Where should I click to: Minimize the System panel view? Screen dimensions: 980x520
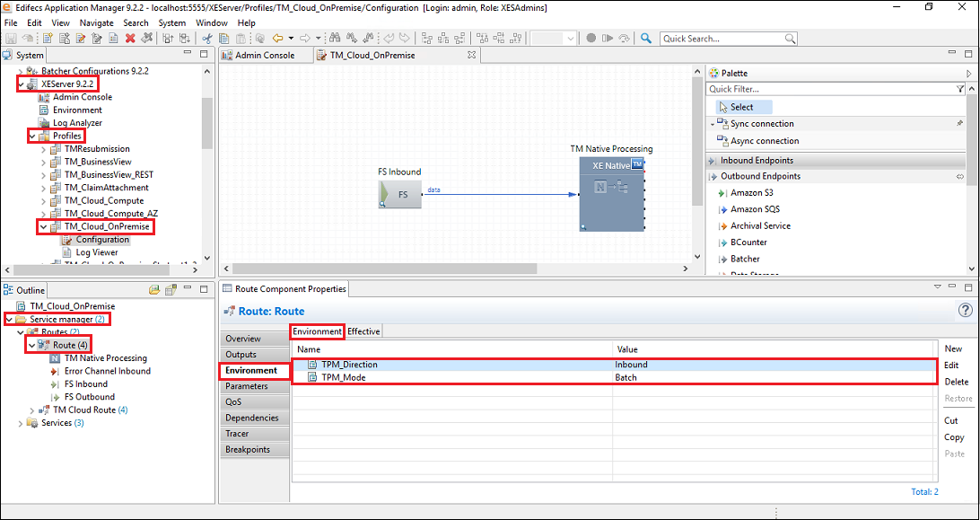(x=188, y=55)
